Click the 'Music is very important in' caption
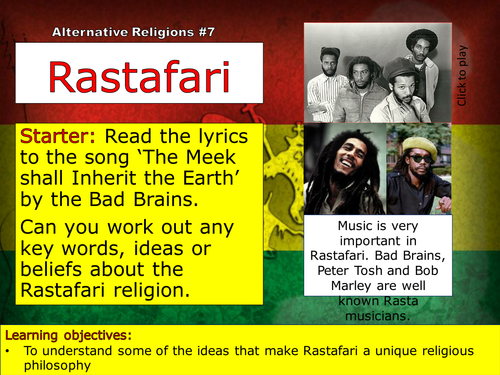Image resolution: width=500 pixels, height=375 pixels. [x=378, y=233]
